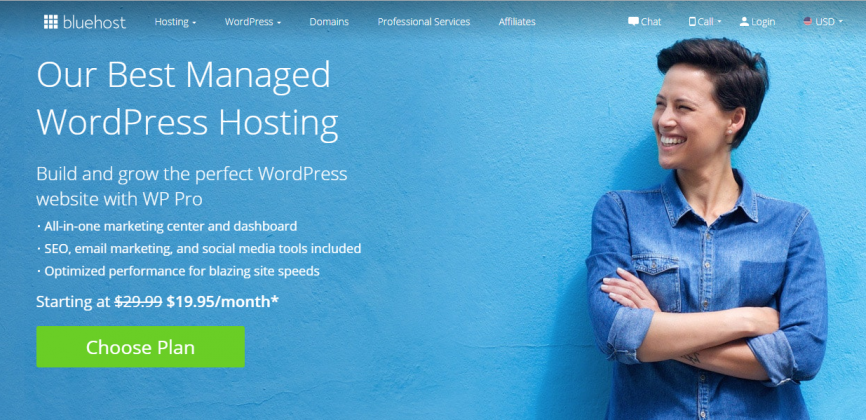This screenshot has height=420, width=866.
Task: Click the subheading "Build and grow the perfect WordPress website with WP Pro"
Action: pyautogui.click(x=192, y=186)
